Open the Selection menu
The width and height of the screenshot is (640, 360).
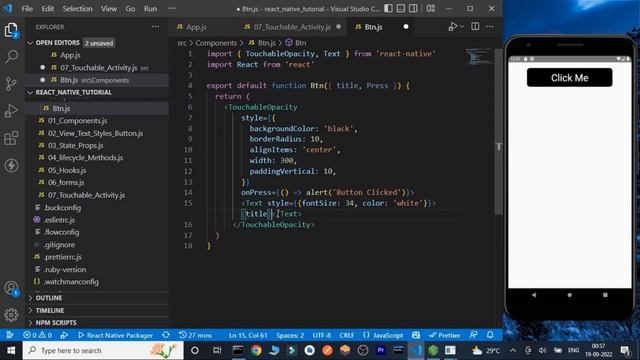(78, 9)
